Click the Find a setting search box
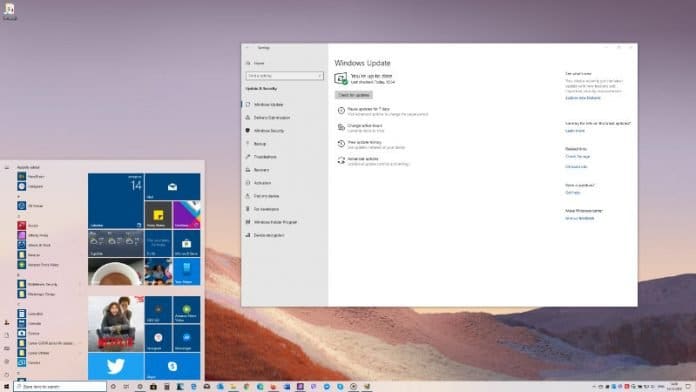 (284, 76)
